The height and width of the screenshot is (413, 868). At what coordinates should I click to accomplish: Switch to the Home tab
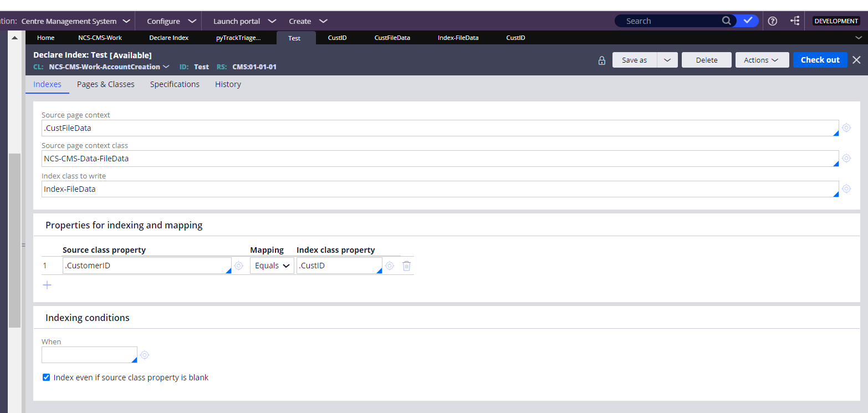(x=45, y=38)
